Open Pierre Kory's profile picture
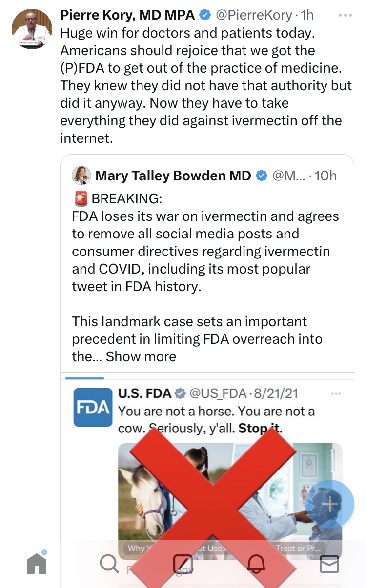The height and width of the screenshot is (588, 366). tap(32, 29)
